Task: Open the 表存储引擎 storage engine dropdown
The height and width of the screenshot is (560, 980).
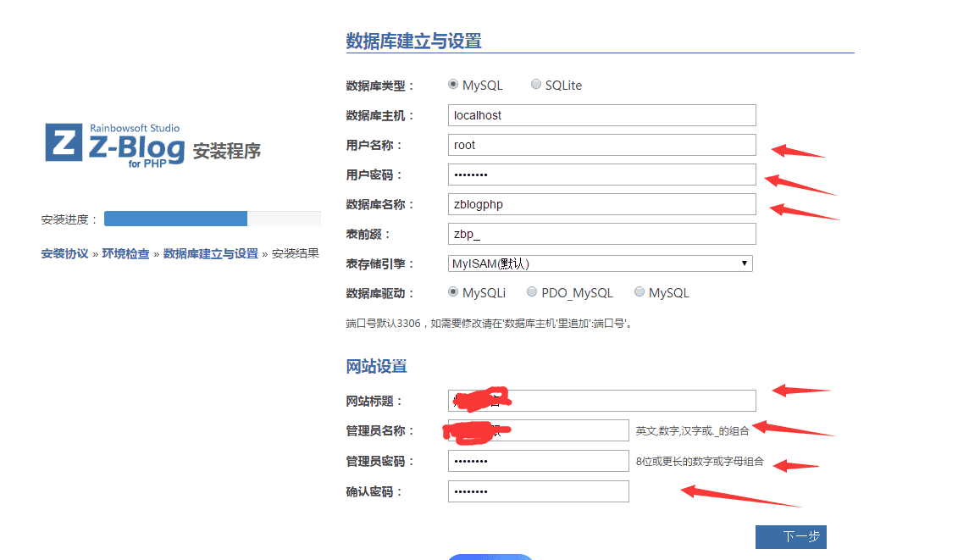Action: pyautogui.click(x=600, y=263)
